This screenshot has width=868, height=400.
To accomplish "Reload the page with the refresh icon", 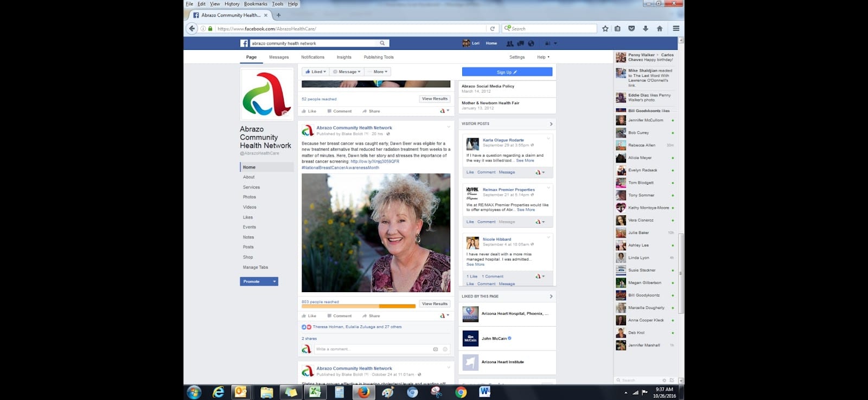I will pos(493,29).
